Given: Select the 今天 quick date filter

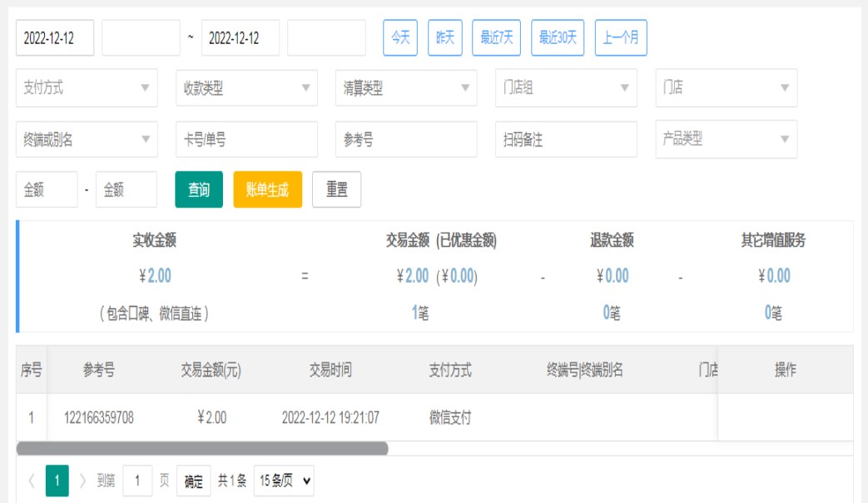Looking at the screenshot, I should click(400, 38).
